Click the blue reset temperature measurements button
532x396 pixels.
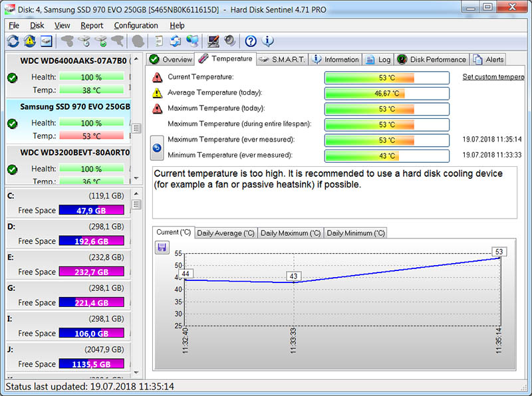click(x=157, y=148)
